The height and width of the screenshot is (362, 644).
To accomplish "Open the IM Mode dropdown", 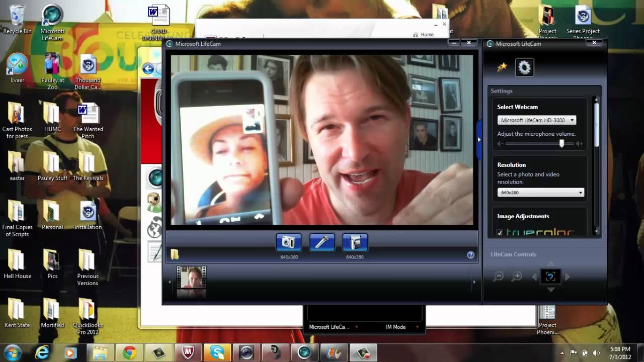I will point(402,327).
